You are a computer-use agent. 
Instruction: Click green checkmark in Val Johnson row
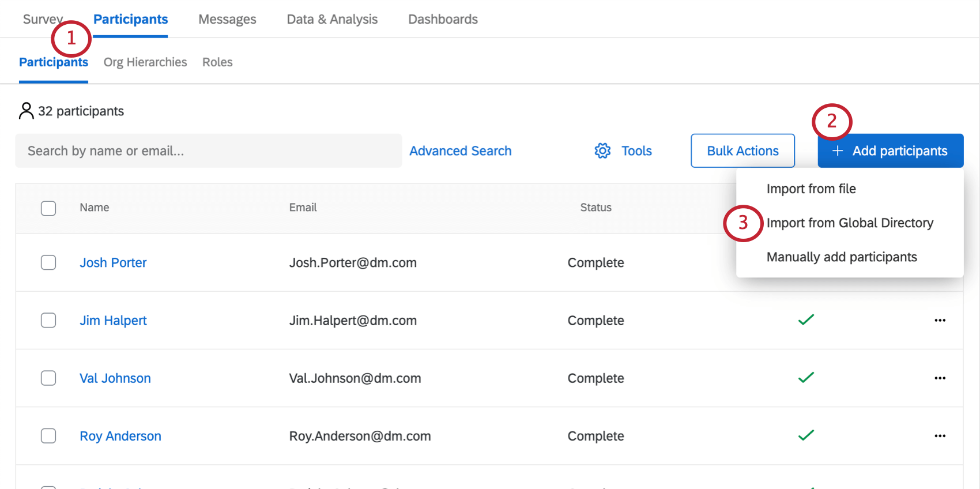tap(806, 378)
